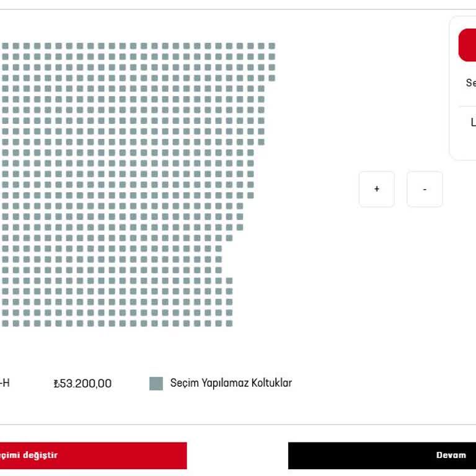Zoom out the seat map with minus button

tap(425, 189)
